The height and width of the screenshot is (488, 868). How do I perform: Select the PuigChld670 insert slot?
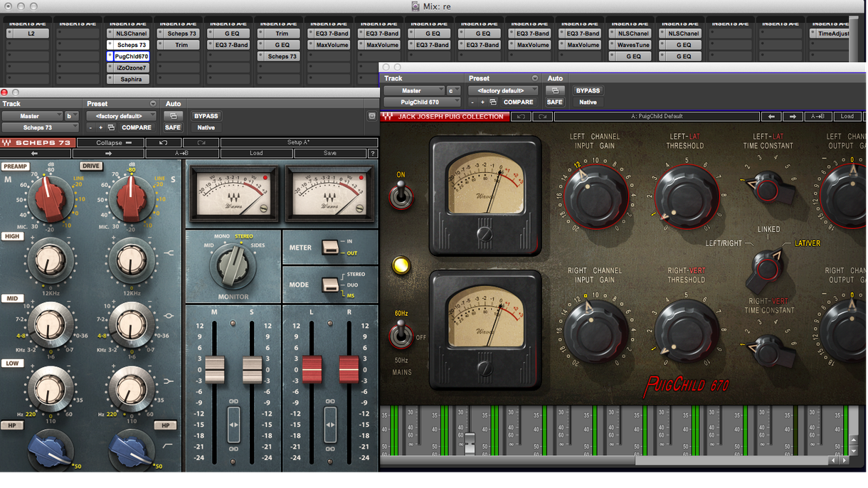coord(128,56)
